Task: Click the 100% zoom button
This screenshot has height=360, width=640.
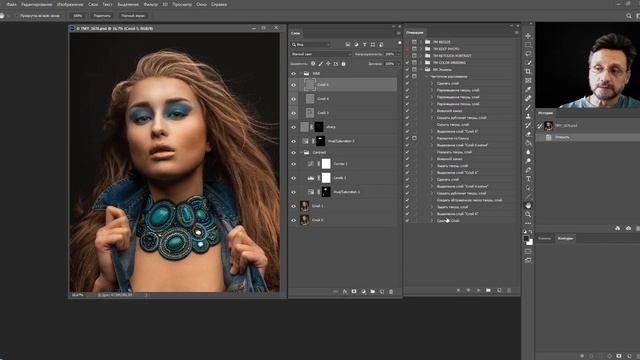Action: pos(78,16)
